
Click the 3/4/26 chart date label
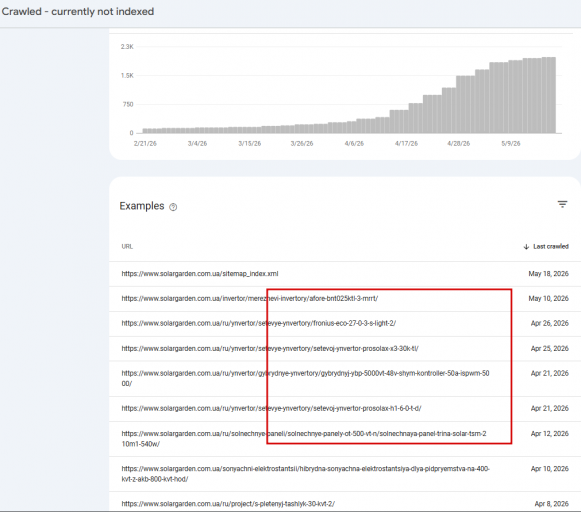coord(197,143)
